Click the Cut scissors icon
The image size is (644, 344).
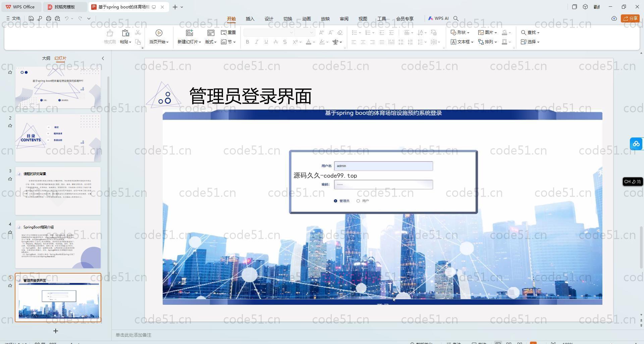click(x=138, y=33)
